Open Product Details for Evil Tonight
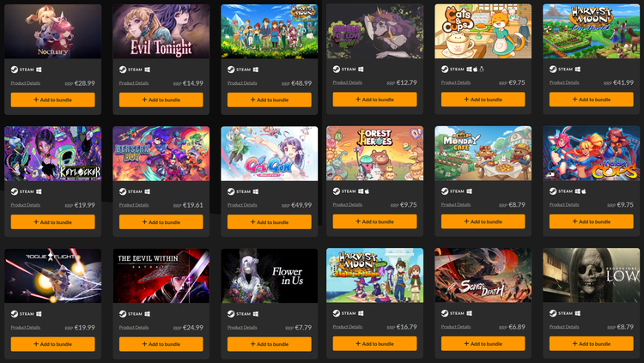This screenshot has width=644, height=363. tap(134, 83)
